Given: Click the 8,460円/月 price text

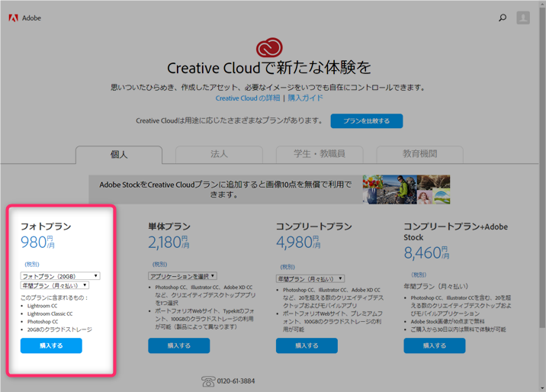Looking at the screenshot, I should (x=426, y=252).
